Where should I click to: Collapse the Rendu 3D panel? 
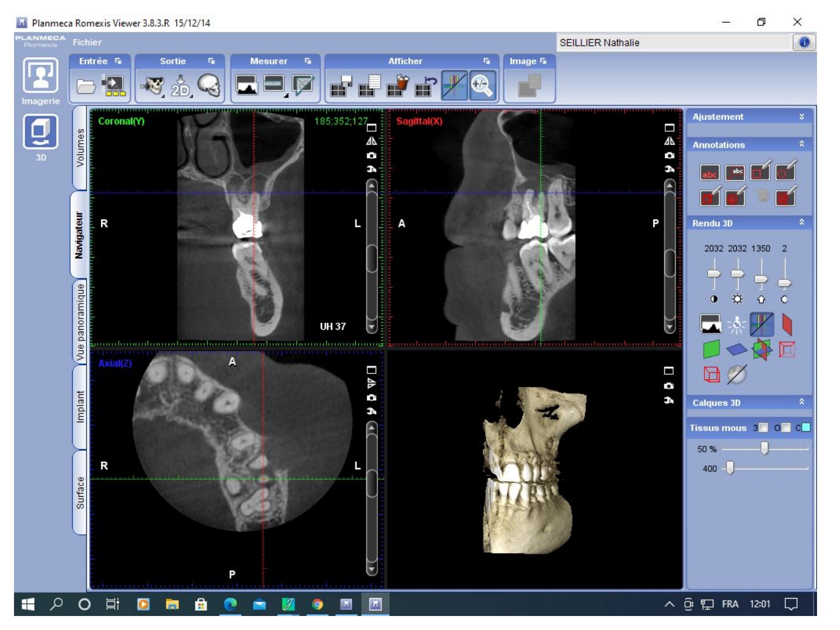point(801,223)
